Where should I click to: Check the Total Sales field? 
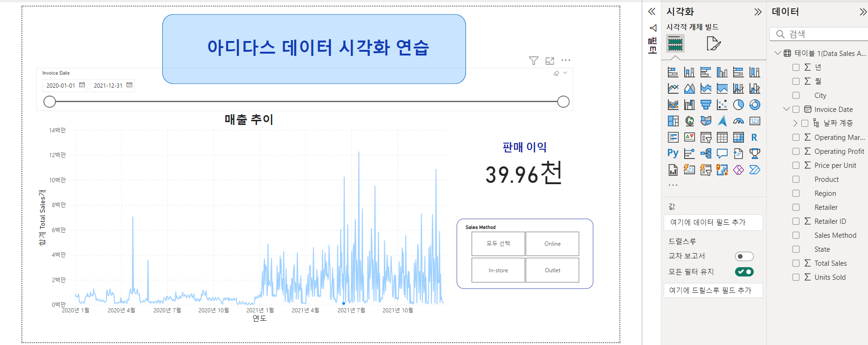coord(796,263)
